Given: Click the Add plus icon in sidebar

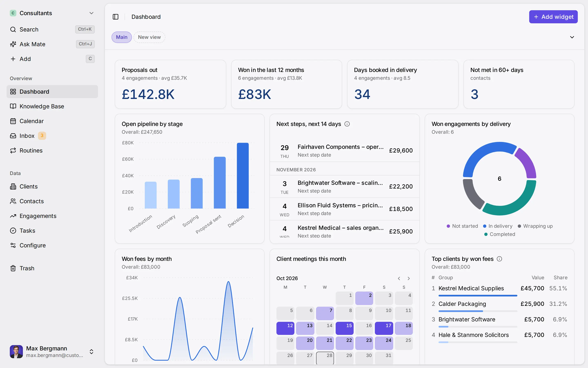Looking at the screenshot, I should [x=13, y=59].
